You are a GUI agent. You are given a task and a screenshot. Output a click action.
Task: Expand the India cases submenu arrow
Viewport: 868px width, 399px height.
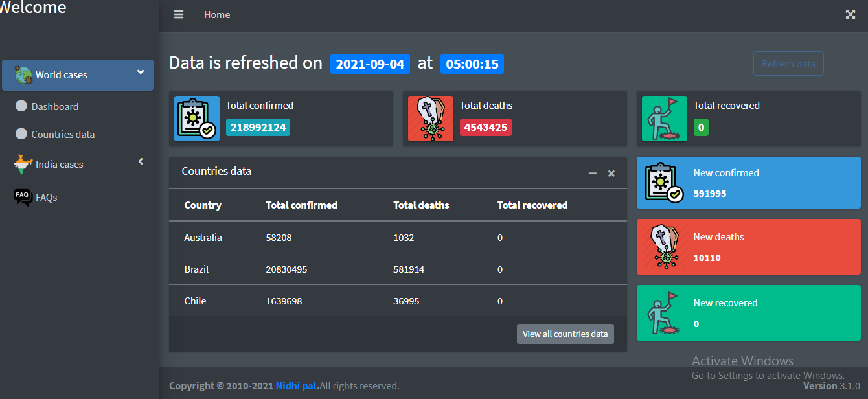(141, 162)
